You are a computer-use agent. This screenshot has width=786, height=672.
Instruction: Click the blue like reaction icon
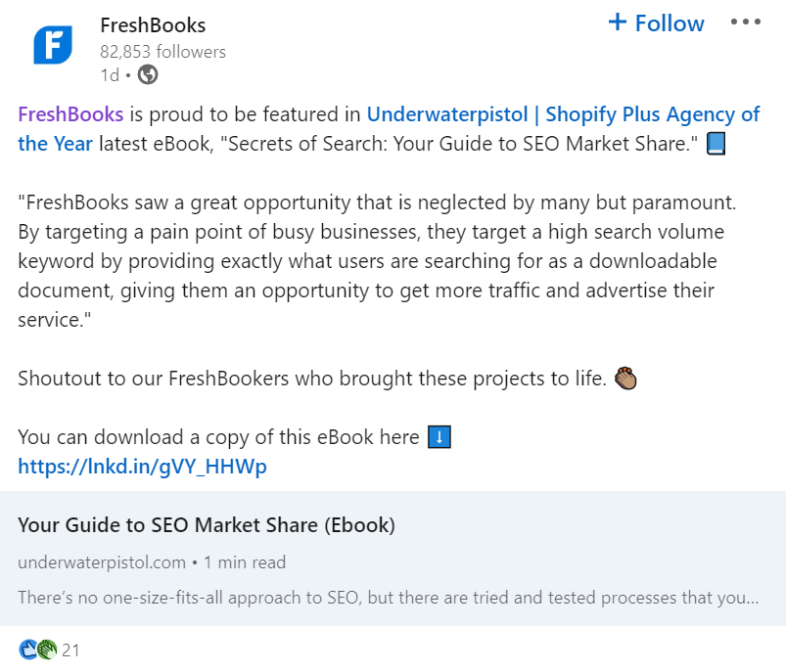click(x=27, y=649)
